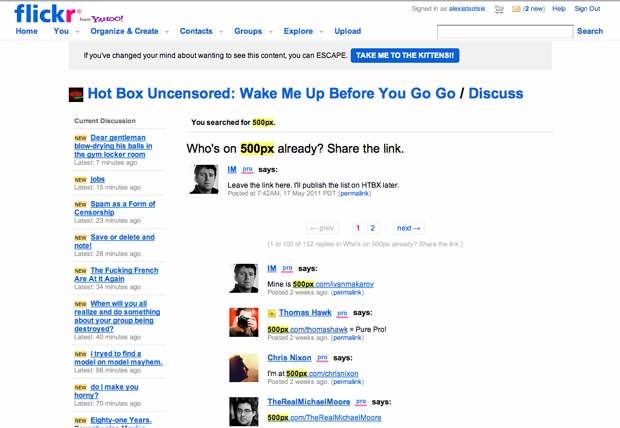Click the pro badge next to Chris Nixon
Screen dimensions: 620x428
[x=322, y=358]
